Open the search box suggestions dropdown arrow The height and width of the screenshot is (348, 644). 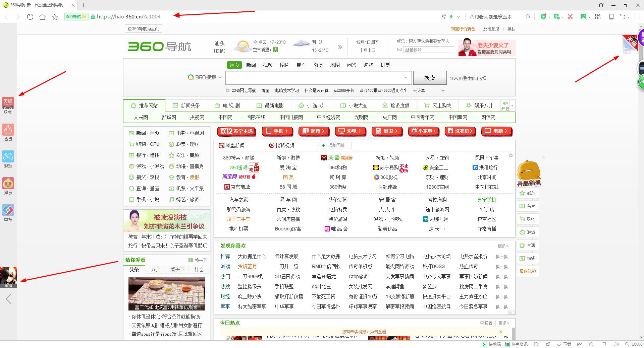tap(406, 77)
